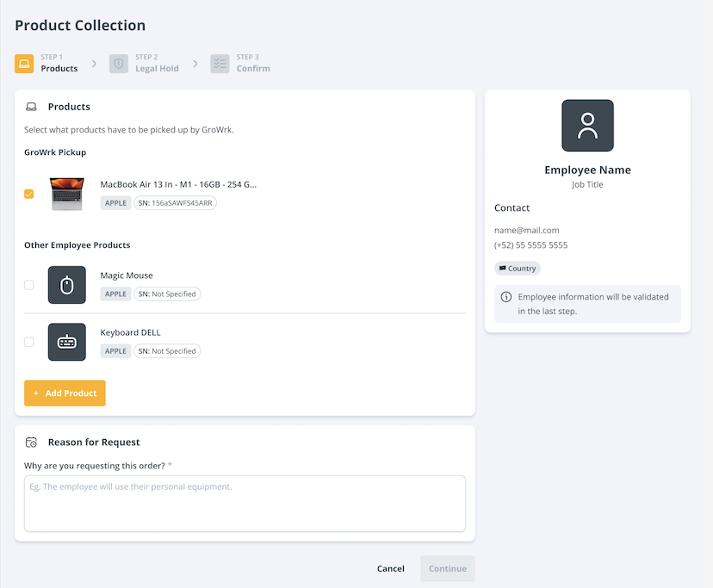Click the chevron after Products step
713x588 pixels.
pyautogui.click(x=94, y=64)
